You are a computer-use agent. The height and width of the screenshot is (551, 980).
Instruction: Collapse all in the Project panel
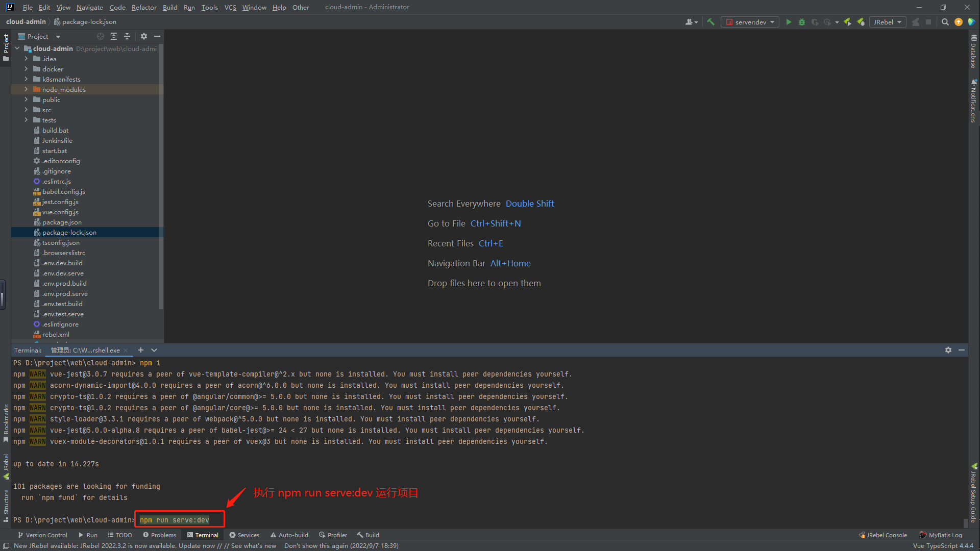coord(127,36)
